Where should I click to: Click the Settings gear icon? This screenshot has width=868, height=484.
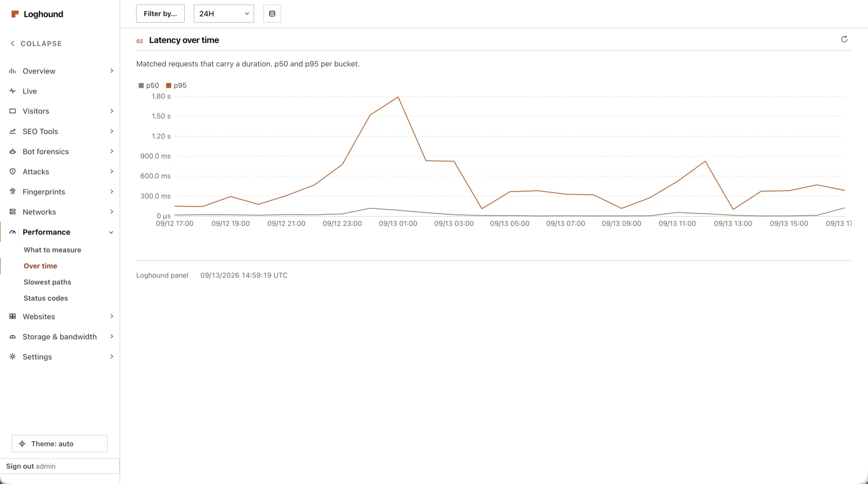pos(13,357)
